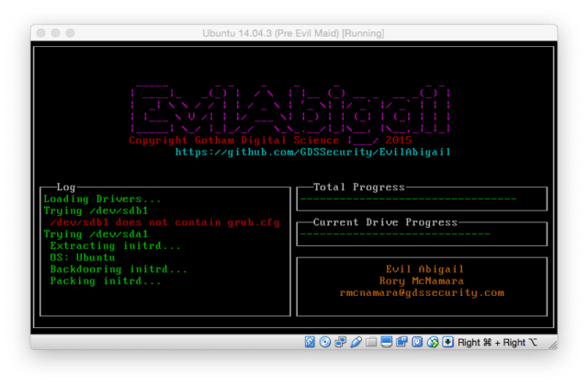Click the 'OS: Ubuntu' log line
This screenshot has height=386, width=588.
click(83, 257)
